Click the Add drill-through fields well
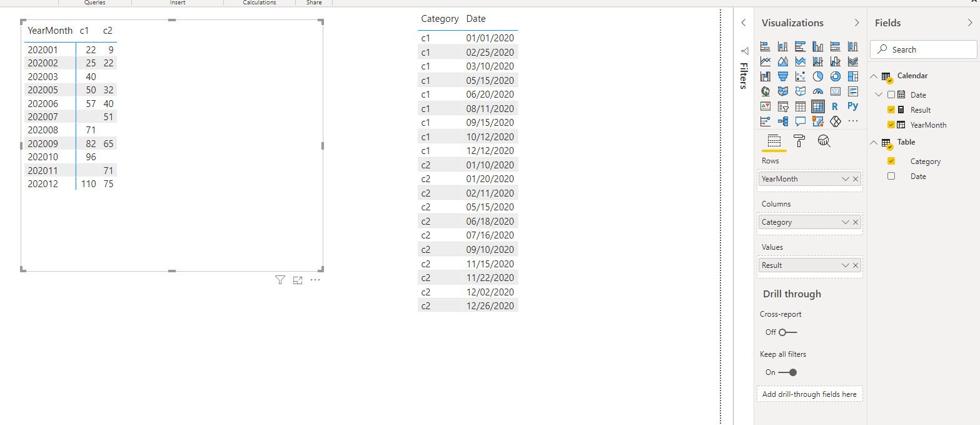Screen dimensions: 980x425 click(x=810, y=394)
